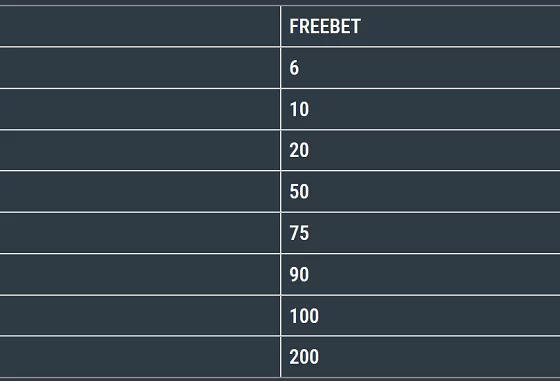Click the blank cell in the 20 row
This screenshot has width=560, height=381.
[x=140, y=150]
